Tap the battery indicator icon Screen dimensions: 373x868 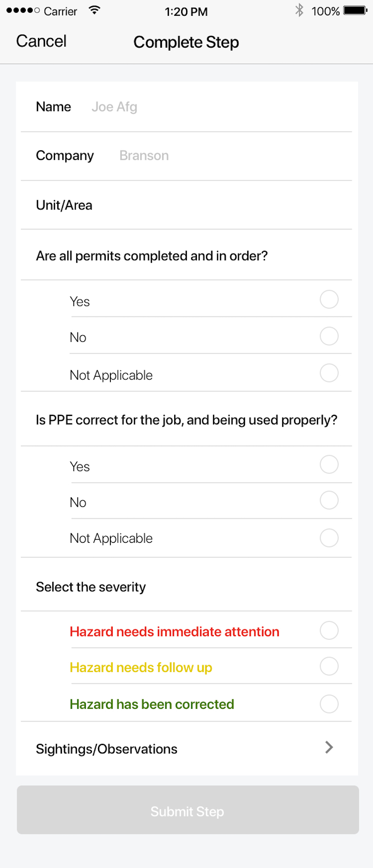(x=355, y=10)
